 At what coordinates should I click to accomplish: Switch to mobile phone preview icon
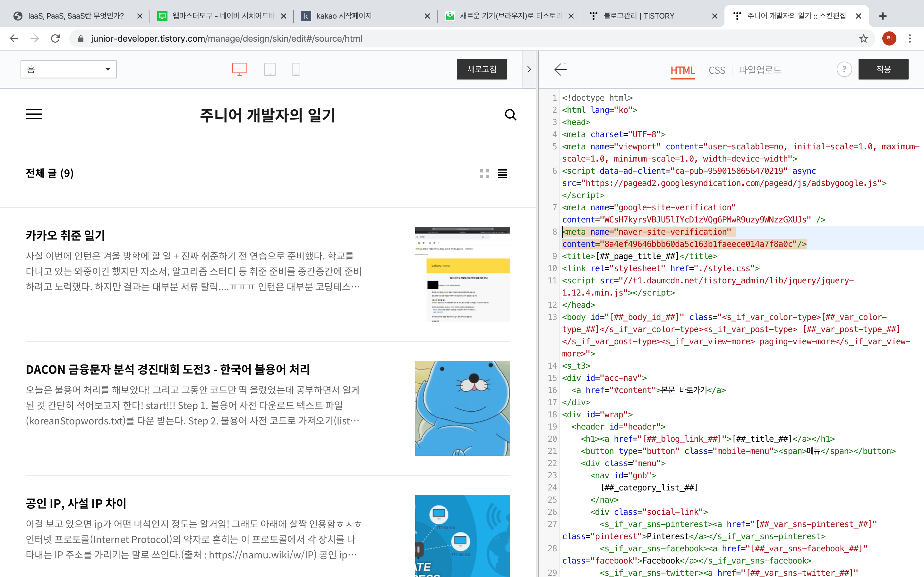coord(296,69)
